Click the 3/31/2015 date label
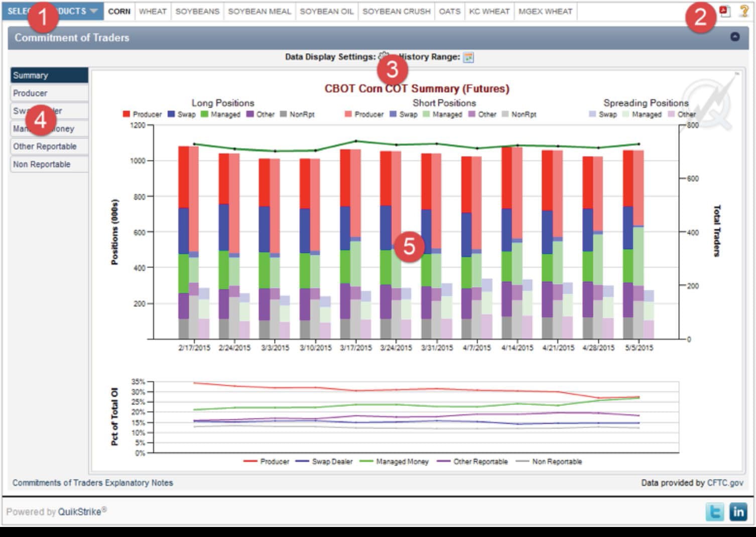 click(437, 348)
